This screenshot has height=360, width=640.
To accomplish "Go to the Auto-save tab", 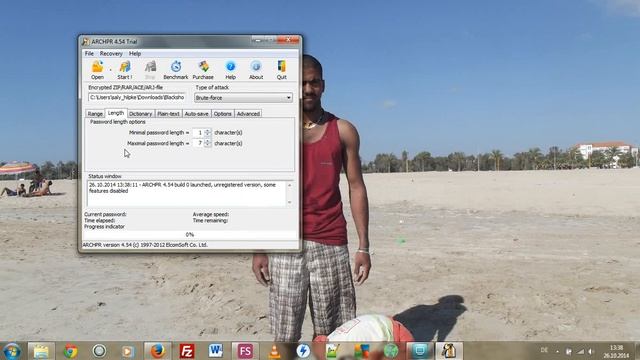I will [x=196, y=114].
